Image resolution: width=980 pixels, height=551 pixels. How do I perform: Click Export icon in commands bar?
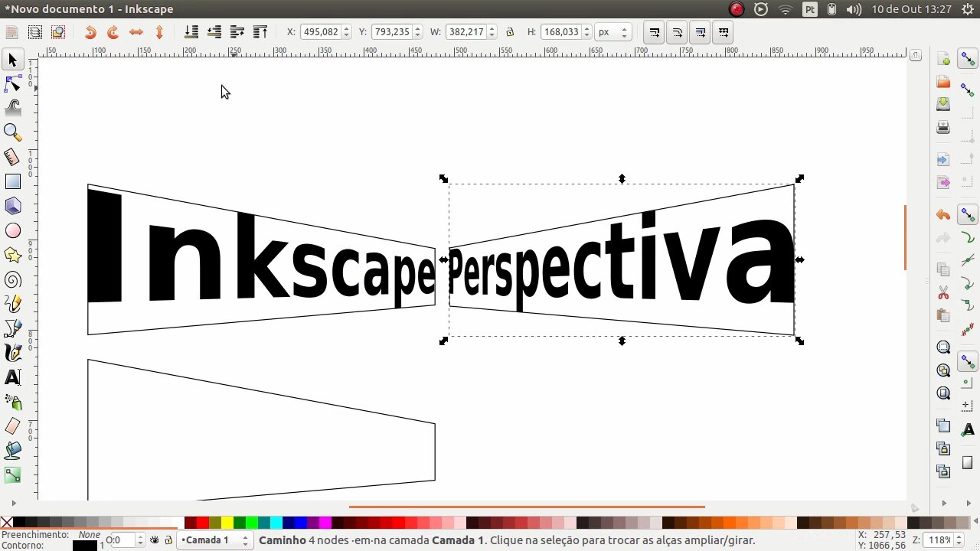click(x=943, y=183)
